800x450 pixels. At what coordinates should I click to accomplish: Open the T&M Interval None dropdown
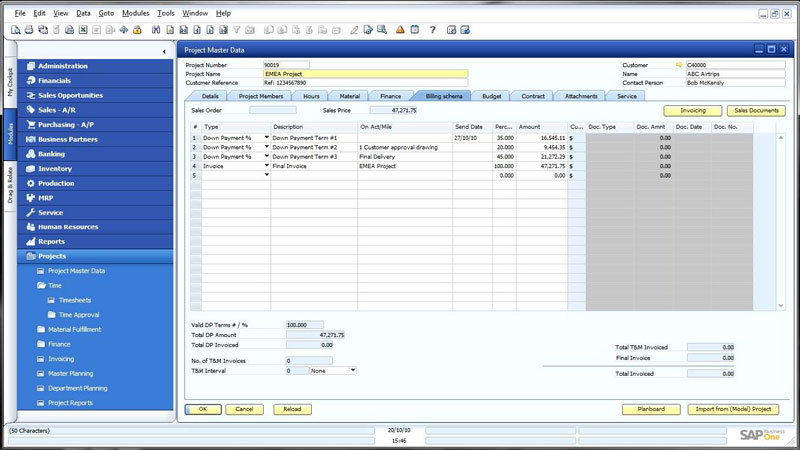click(353, 370)
